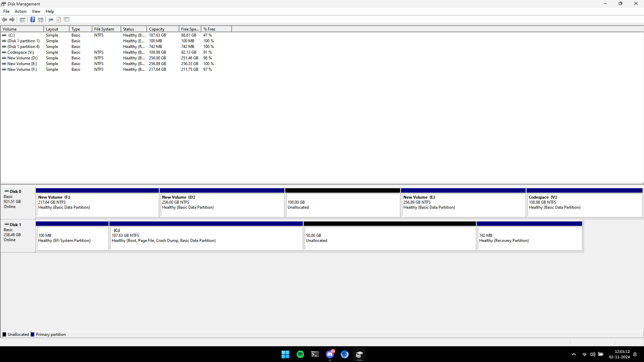Image resolution: width=644 pixels, height=362 pixels.
Task: Toggle the Show/Hide Console Tree icon
Action: click(22, 20)
